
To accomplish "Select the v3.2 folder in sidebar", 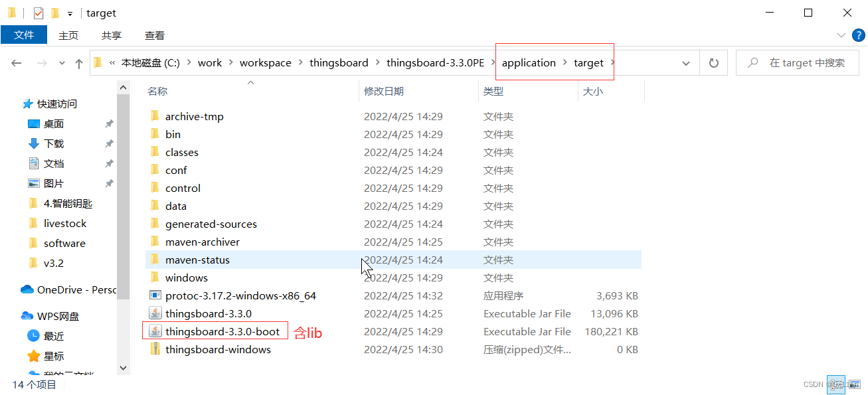I will tap(54, 263).
